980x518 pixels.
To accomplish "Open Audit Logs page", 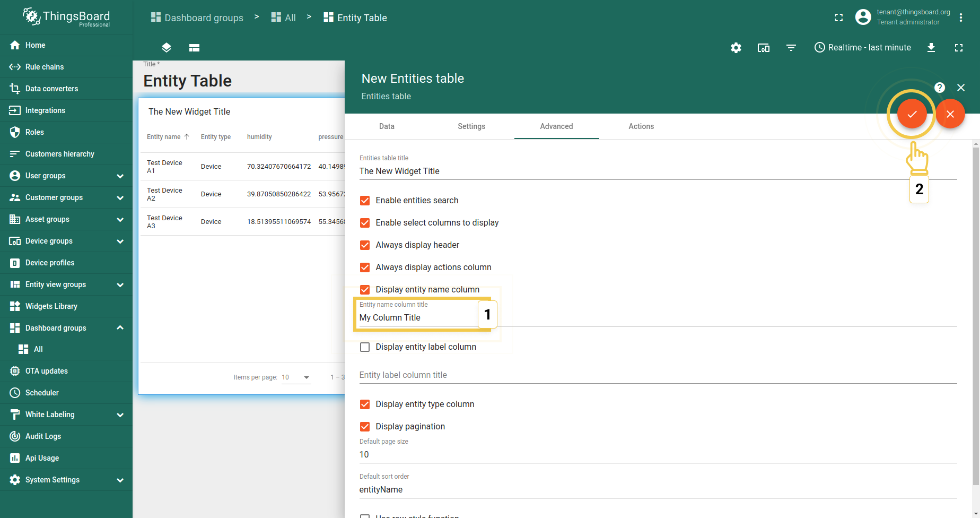I will 66,436.
